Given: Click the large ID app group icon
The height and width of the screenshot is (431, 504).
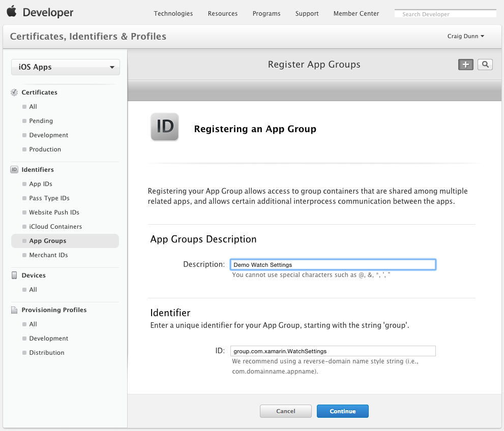Looking at the screenshot, I should (165, 127).
